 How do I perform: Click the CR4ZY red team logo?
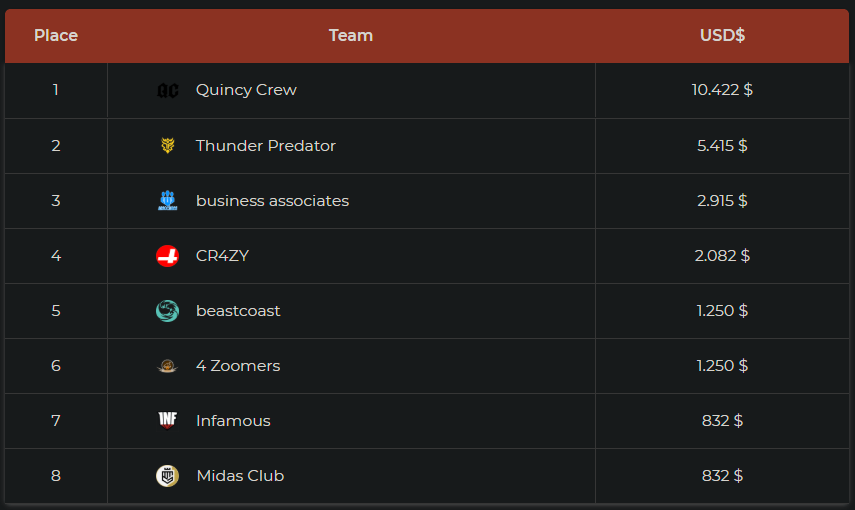[168, 256]
